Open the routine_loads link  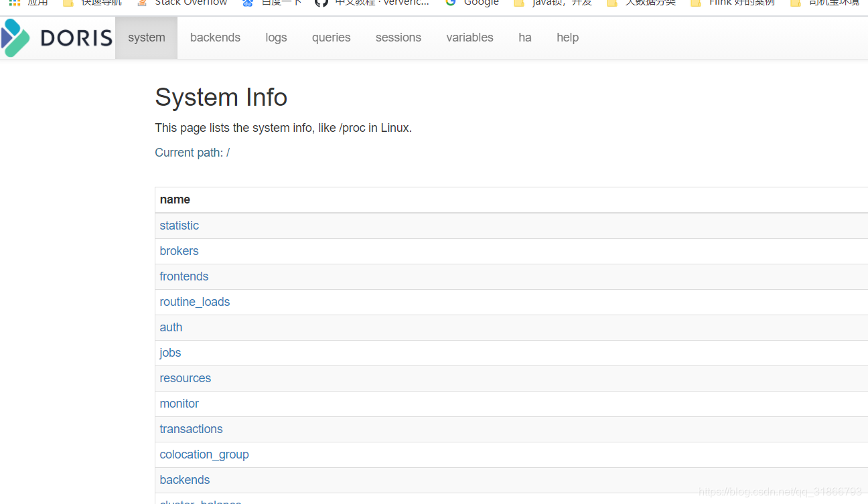pyautogui.click(x=195, y=302)
